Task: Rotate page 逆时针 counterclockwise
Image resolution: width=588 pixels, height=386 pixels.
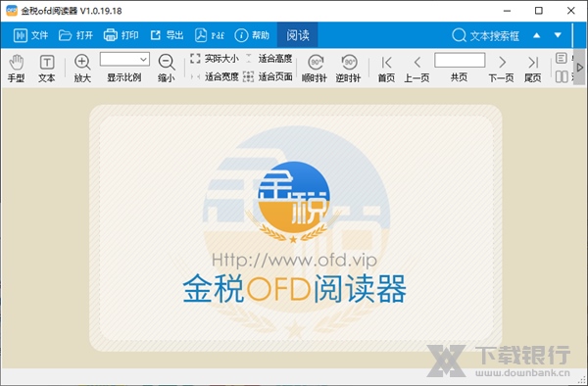Action: 348,69
